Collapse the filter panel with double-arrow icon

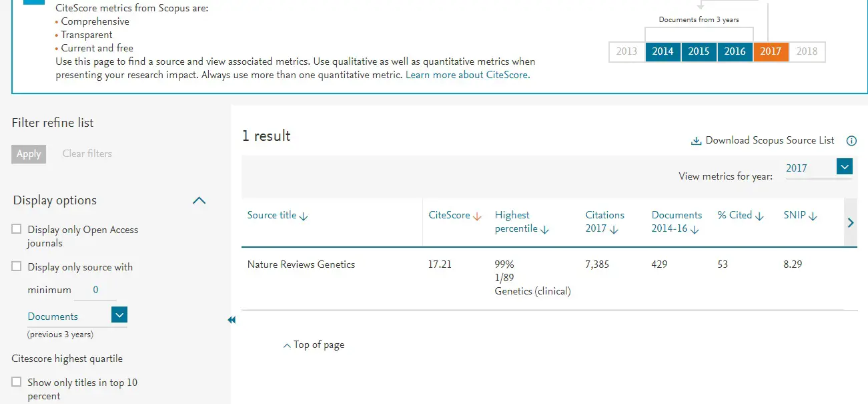click(232, 320)
